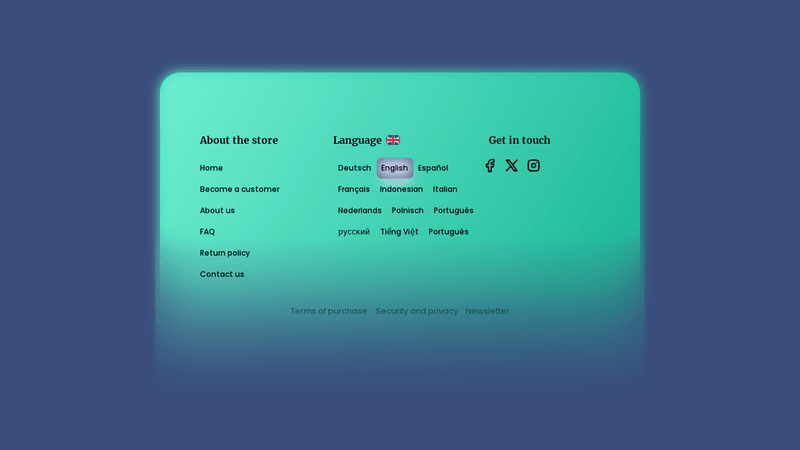The height and width of the screenshot is (450, 800).
Task: Choose Español as the language
Action: pyautogui.click(x=433, y=168)
